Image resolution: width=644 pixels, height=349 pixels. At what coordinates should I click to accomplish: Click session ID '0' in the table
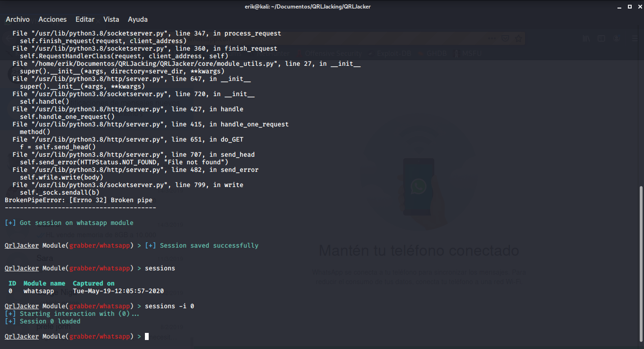coord(10,291)
